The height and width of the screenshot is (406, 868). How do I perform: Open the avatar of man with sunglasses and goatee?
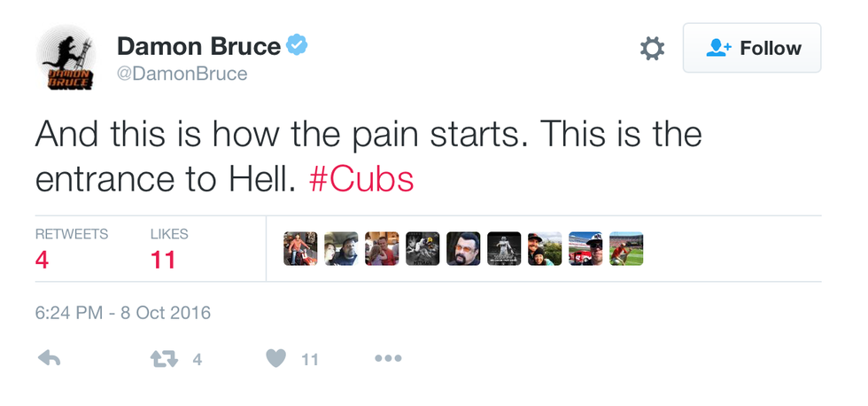463,249
